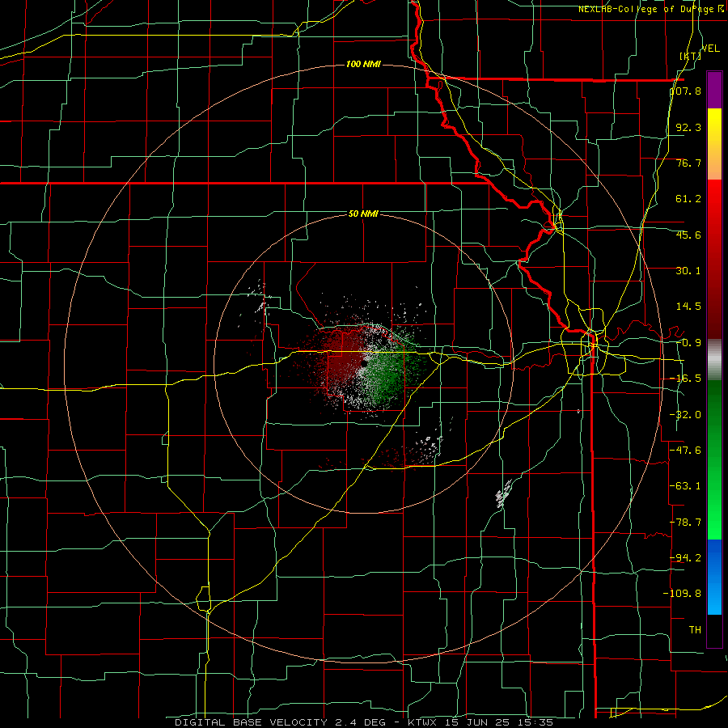This screenshot has width=728, height=728.
Task: Click the 50 NMI range ring label
Action: tap(363, 214)
